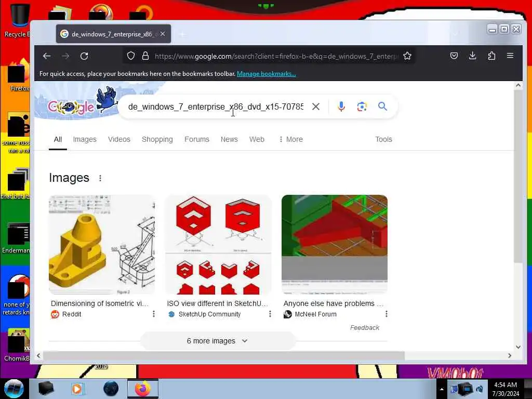The image size is (532, 399).
Task: Open the media player taskbar icon
Action: [77, 389]
